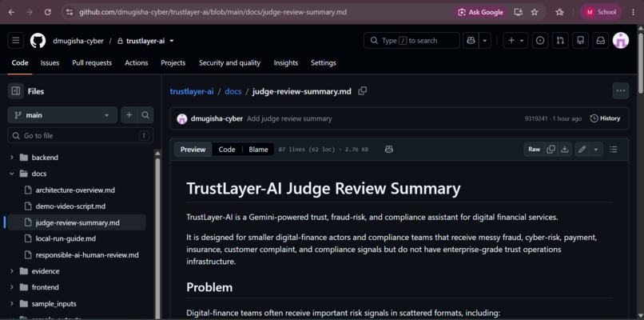Open local-run-guide.md in file tree

[x=66, y=238]
